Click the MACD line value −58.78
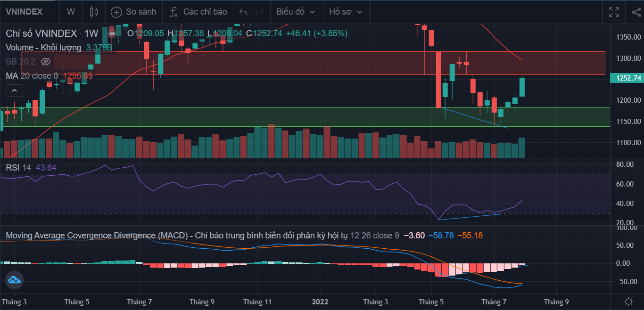Viewport: 644px width, 310px height. [441, 236]
